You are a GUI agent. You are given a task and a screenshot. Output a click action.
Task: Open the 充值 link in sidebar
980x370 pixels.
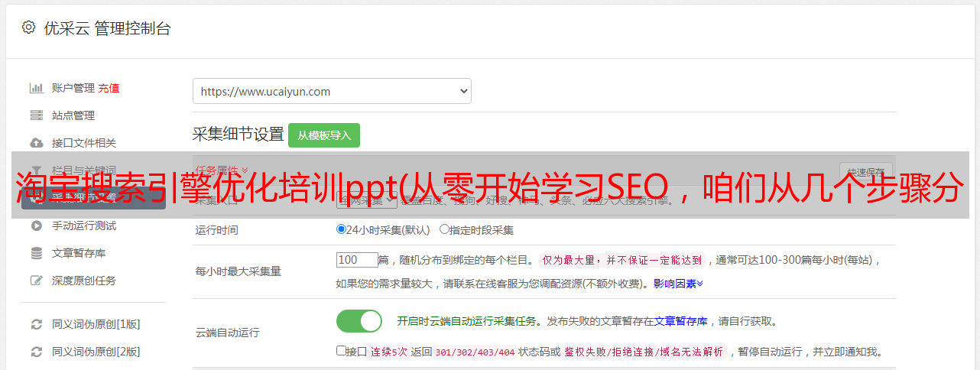[x=109, y=88]
